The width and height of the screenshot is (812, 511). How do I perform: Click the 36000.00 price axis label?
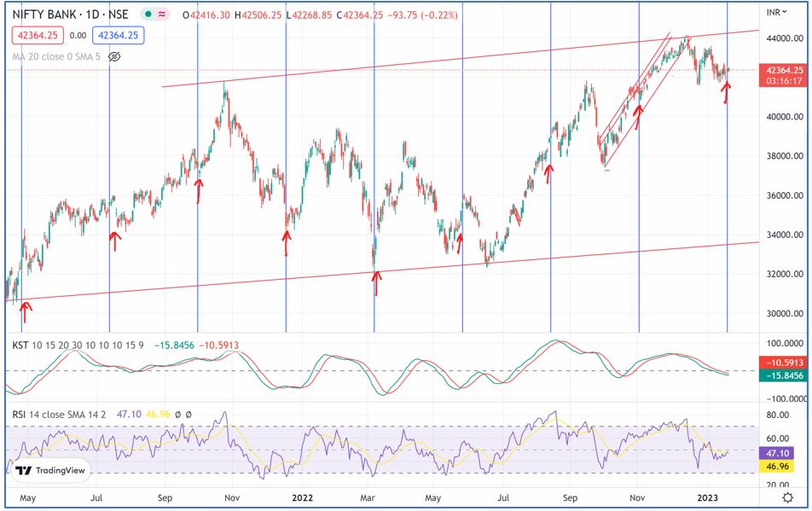click(x=785, y=195)
